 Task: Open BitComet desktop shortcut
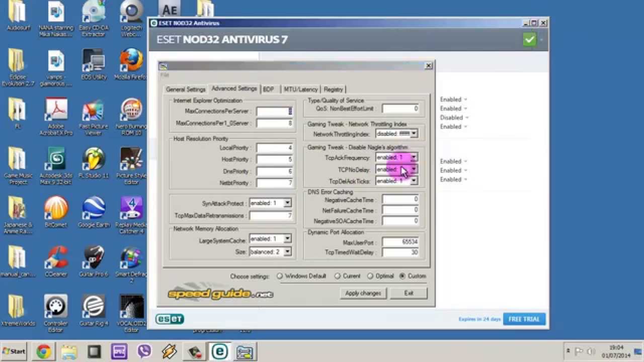56,213
